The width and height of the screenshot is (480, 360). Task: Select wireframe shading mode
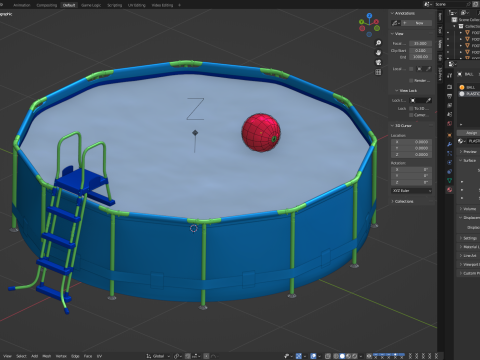[336, 356]
